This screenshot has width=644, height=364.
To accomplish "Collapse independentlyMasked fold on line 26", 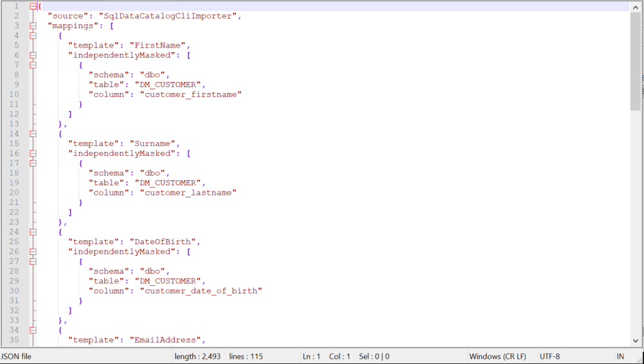I will [33, 251].
